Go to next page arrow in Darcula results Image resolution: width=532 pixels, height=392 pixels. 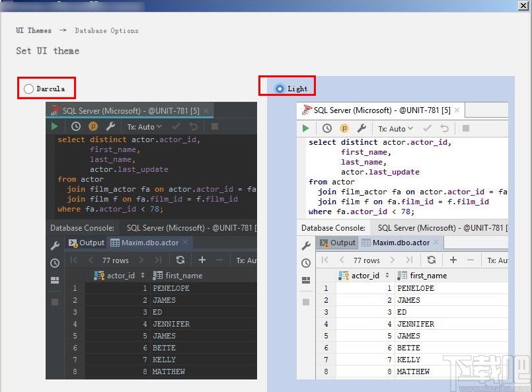141,260
